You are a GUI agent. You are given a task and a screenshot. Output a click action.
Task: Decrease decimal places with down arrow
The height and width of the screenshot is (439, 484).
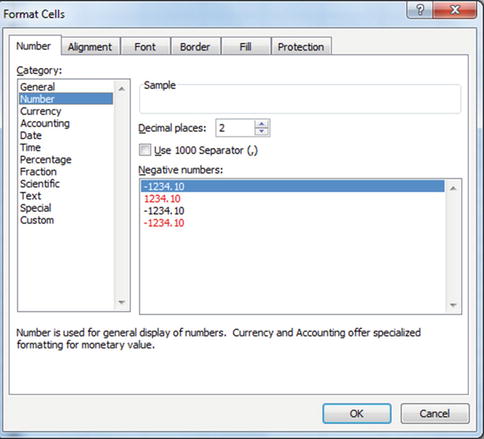point(262,131)
